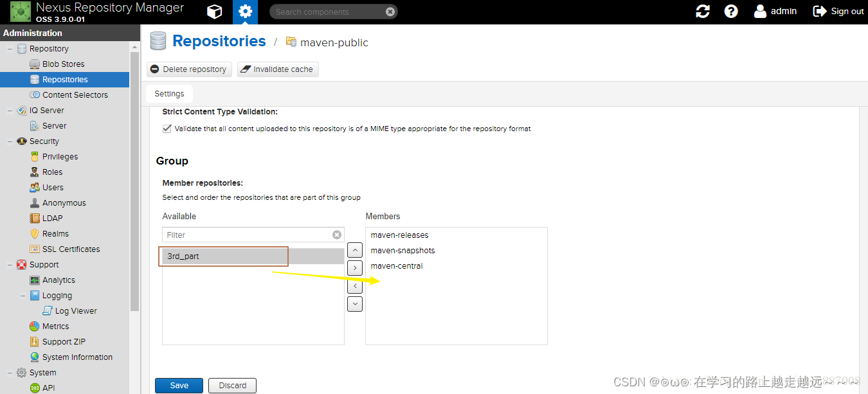
Task: Select Repositories in sidebar
Action: click(64, 80)
